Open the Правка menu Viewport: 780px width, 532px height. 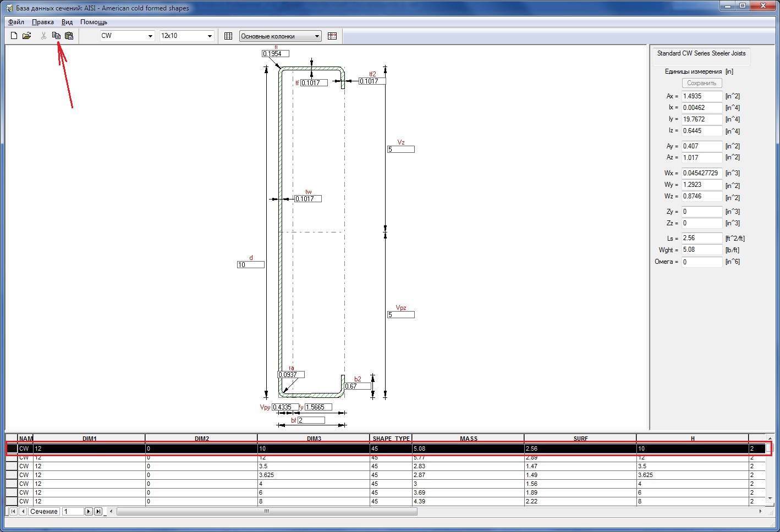(x=42, y=22)
